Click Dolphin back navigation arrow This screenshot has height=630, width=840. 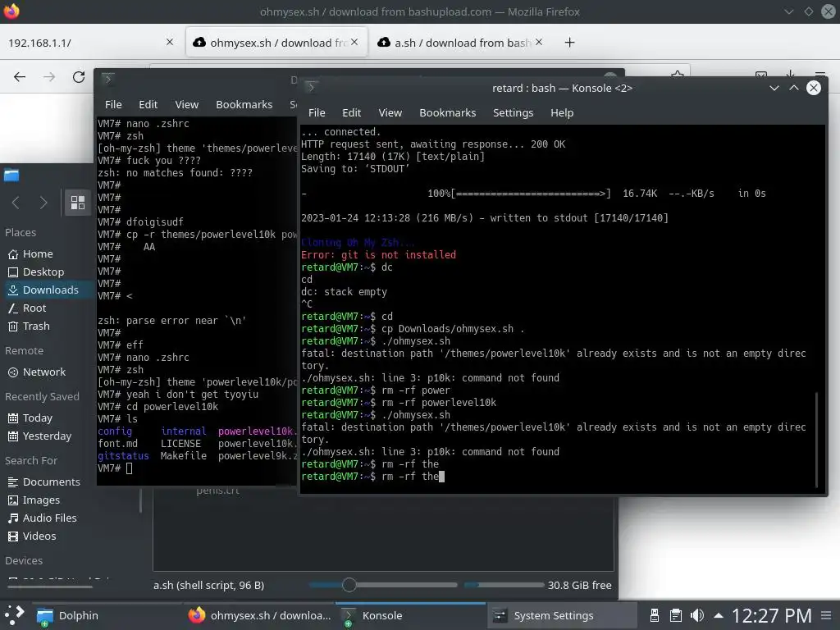click(16, 203)
